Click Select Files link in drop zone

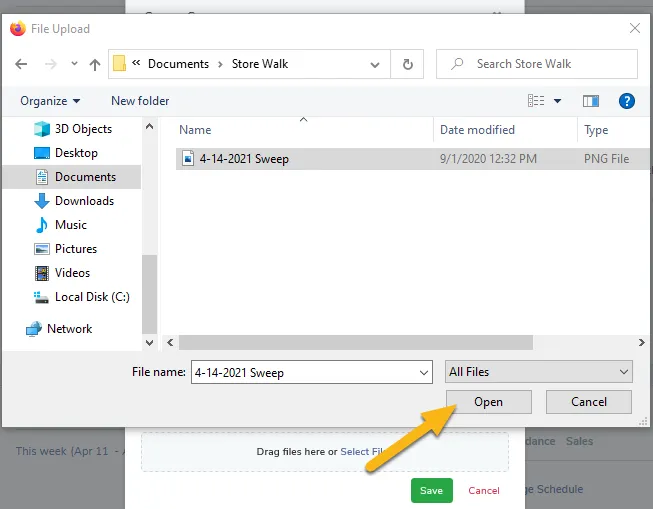click(x=362, y=452)
